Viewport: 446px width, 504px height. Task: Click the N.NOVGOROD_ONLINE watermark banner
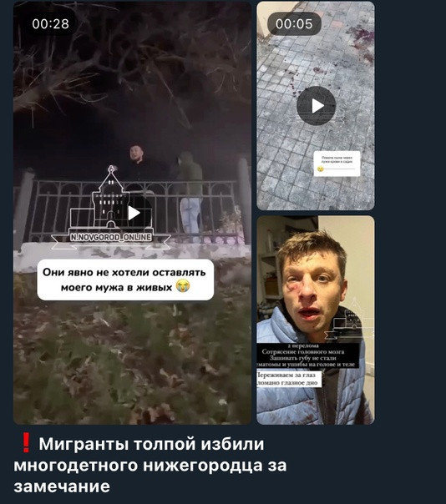[x=111, y=237]
